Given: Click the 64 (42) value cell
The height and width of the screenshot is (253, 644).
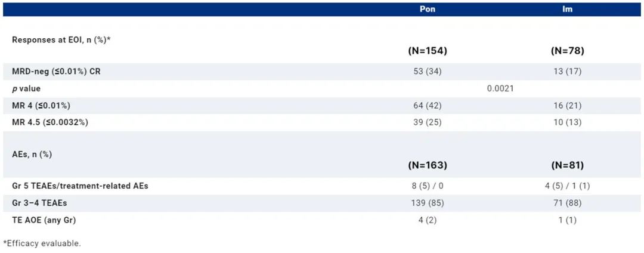Looking at the screenshot, I should point(427,106).
